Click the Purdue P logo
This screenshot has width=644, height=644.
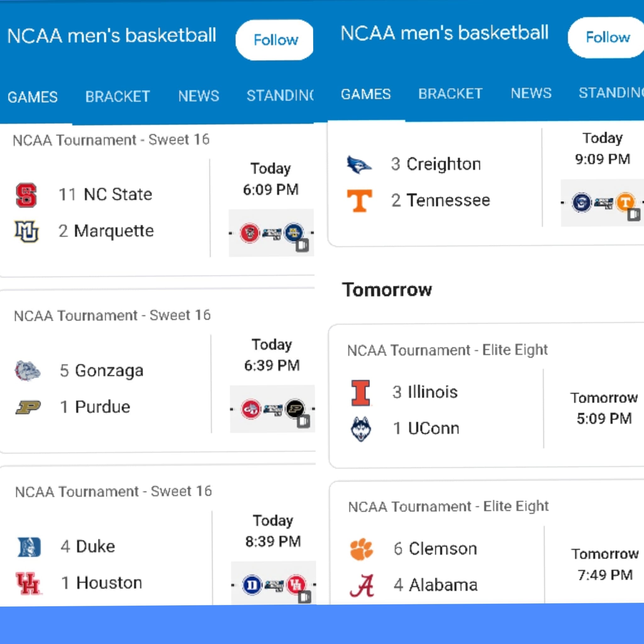[x=28, y=407]
